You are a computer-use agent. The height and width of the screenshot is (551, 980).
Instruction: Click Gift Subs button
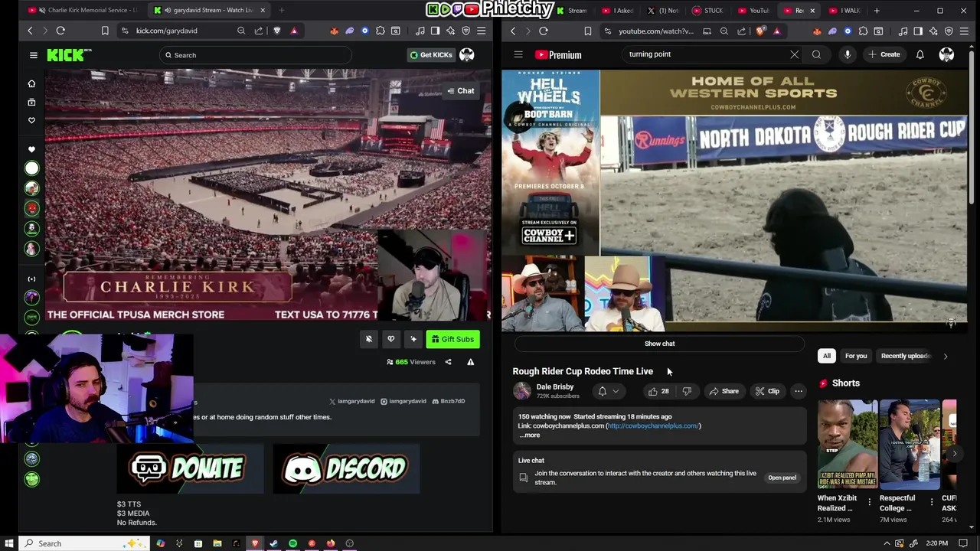tap(452, 339)
